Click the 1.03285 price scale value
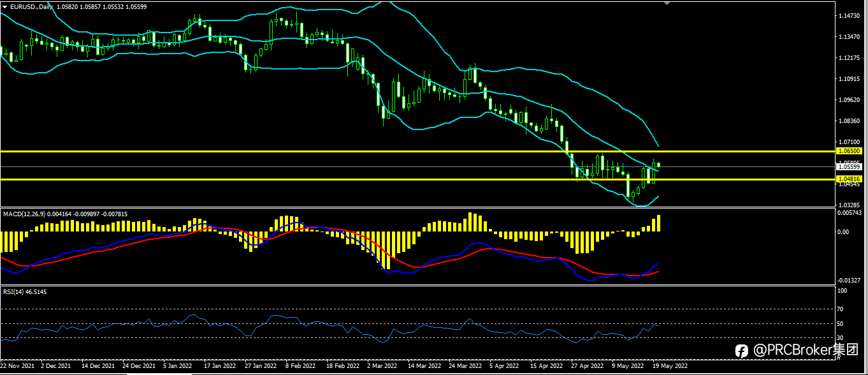The height and width of the screenshot is (375, 868). [850, 205]
